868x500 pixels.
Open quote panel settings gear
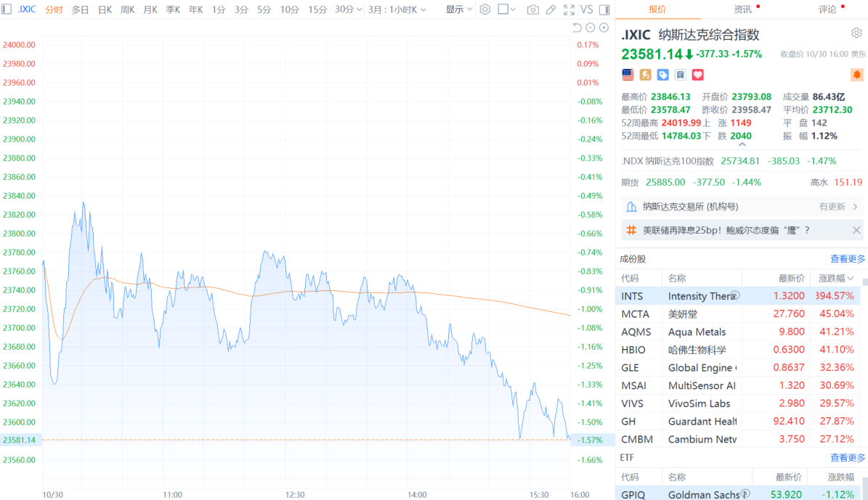856,33
